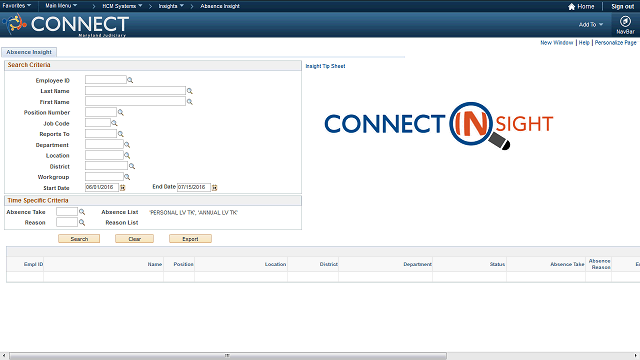Sign out of the application
640x360 pixels.
coord(622,6)
